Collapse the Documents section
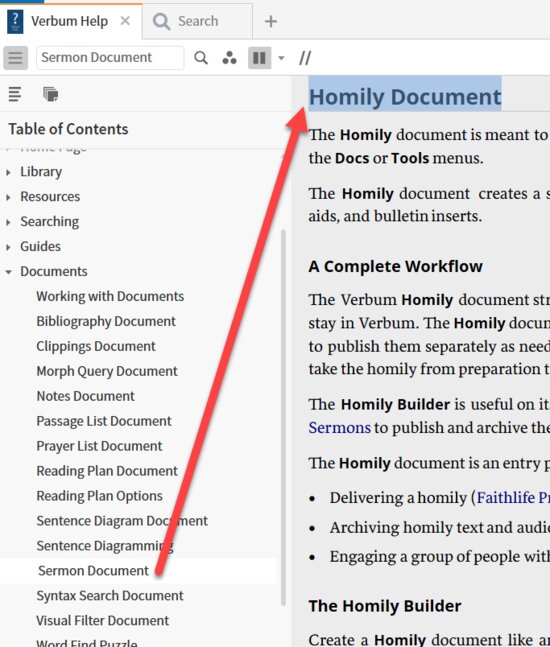Image resolution: width=550 pixels, height=647 pixels. click(x=8, y=272)
